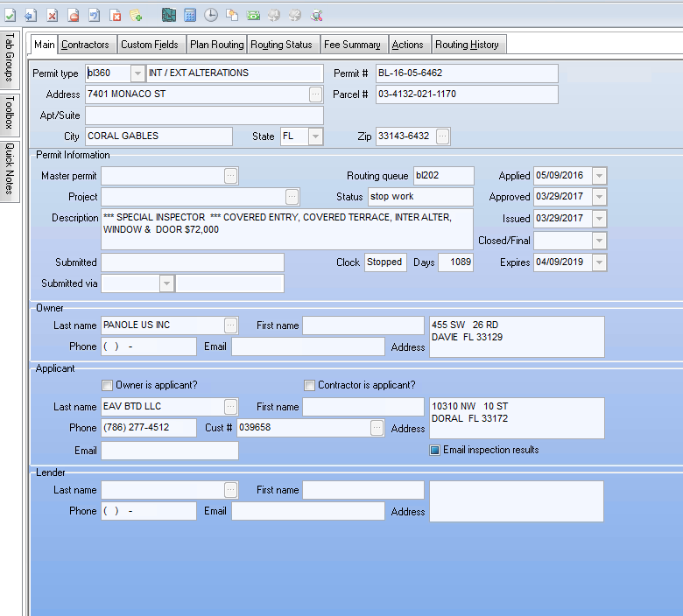Click into the Apt/Suite input field
The height and width of the screenshot is (616, 683).
[204, 115]
